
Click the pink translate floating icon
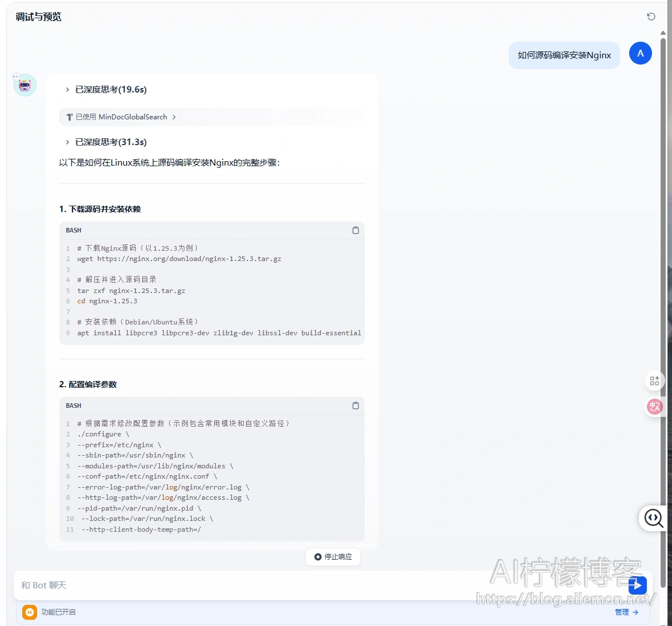tap(654, 407)
